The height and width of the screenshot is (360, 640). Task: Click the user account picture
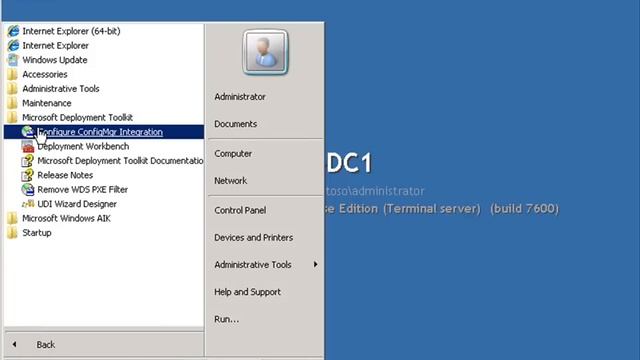tap(265, 52)
